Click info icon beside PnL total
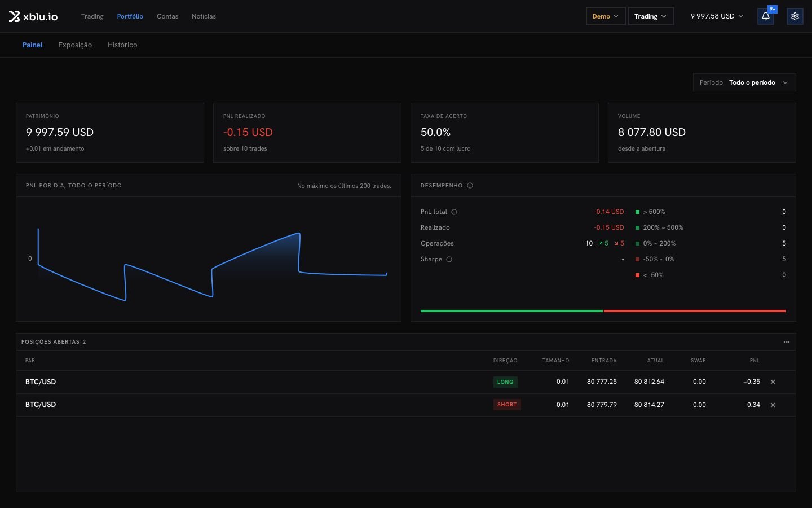812x508 pixels. click(x=454, y=212)
